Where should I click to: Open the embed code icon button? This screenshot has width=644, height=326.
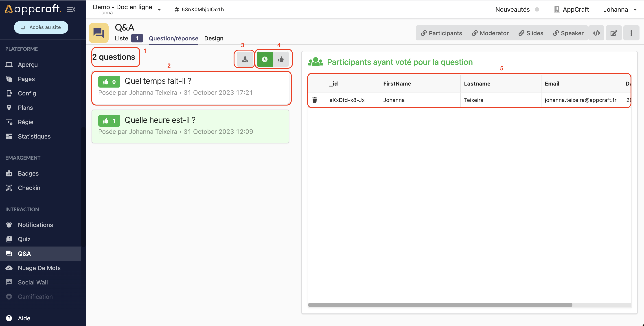596,33
